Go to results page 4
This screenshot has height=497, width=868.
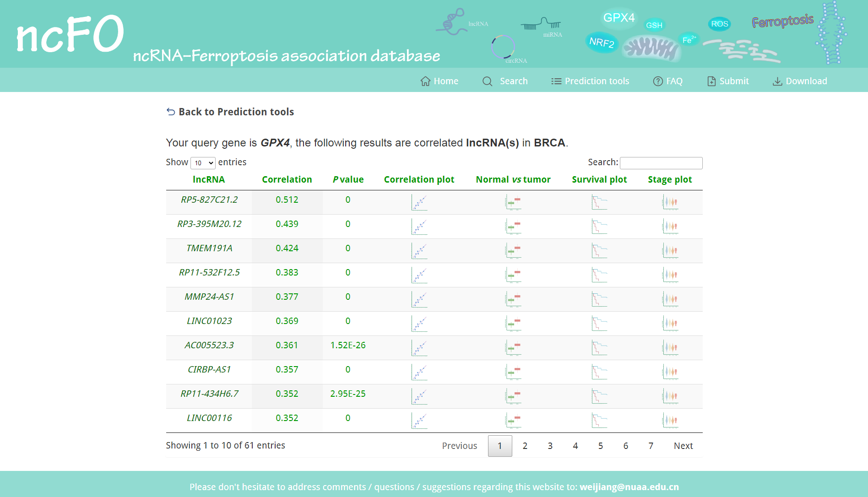point(575,446)
